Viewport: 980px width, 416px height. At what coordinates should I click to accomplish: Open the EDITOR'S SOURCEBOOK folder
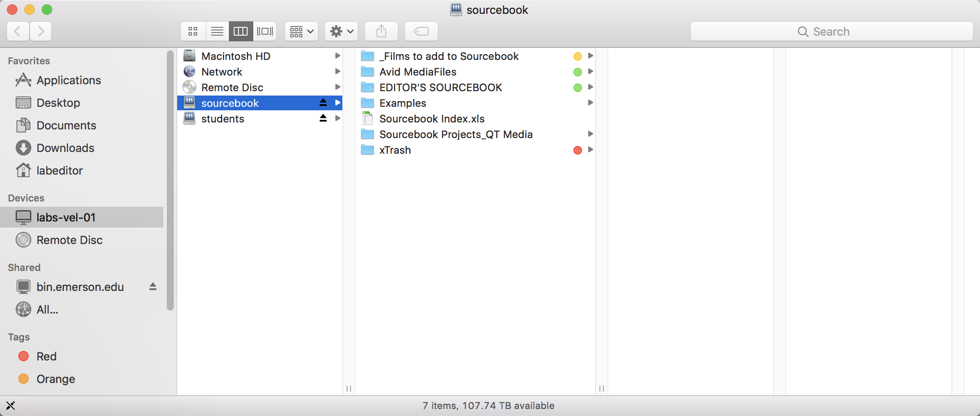click(x=475, y=87)
